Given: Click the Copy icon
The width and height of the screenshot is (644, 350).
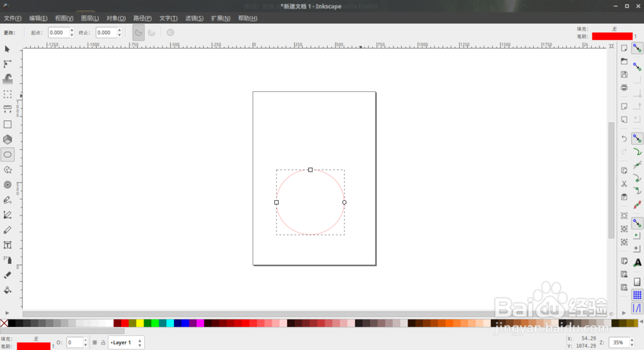Looking at the screenshot, I should 624,170.
